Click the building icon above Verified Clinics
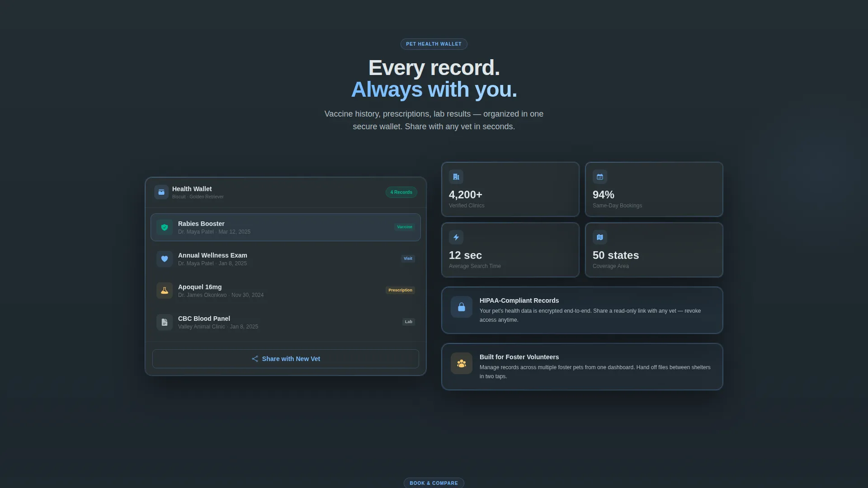Image resolution: width=868 pixels, height=488 pixels. tap(456, 177)
